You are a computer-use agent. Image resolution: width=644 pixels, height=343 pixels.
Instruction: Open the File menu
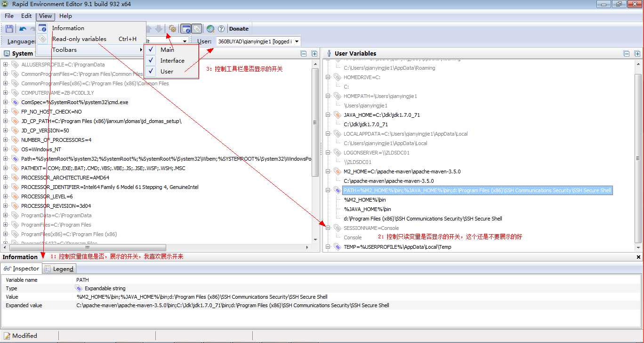[x=9, y=16]
